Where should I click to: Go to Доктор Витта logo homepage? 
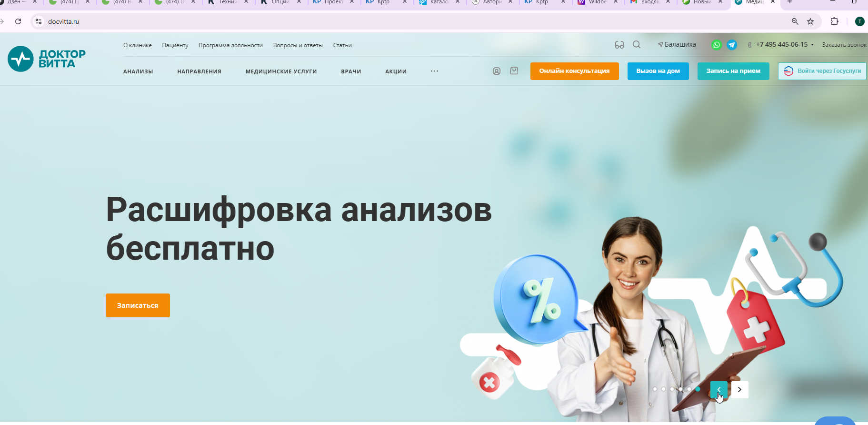click(x=47, y=59)
